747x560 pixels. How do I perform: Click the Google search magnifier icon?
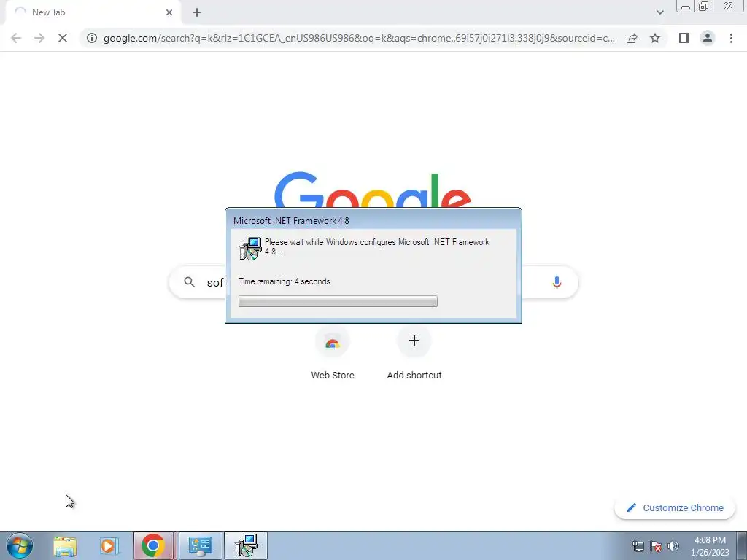coord(189,282)
